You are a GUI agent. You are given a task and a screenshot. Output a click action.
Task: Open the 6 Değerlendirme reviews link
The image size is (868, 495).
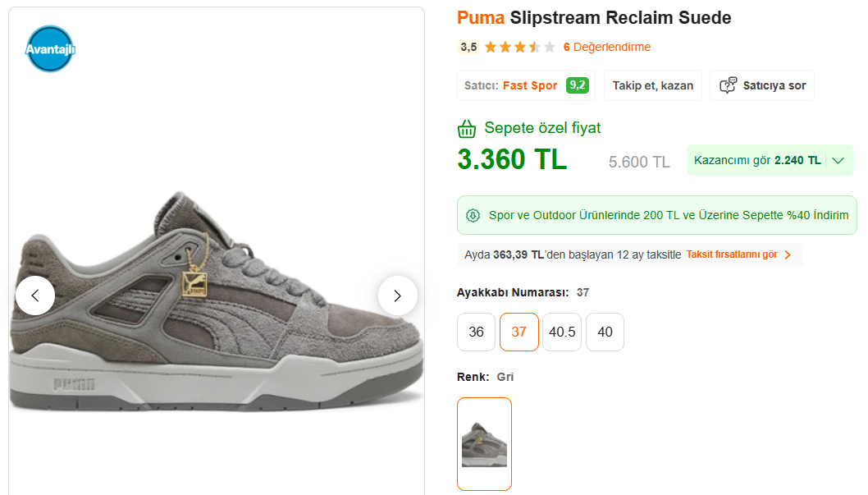(607, 47)
